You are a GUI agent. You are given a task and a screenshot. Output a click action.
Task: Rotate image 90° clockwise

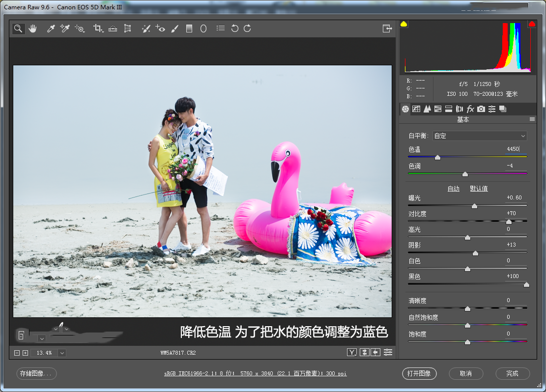(247, 28)
